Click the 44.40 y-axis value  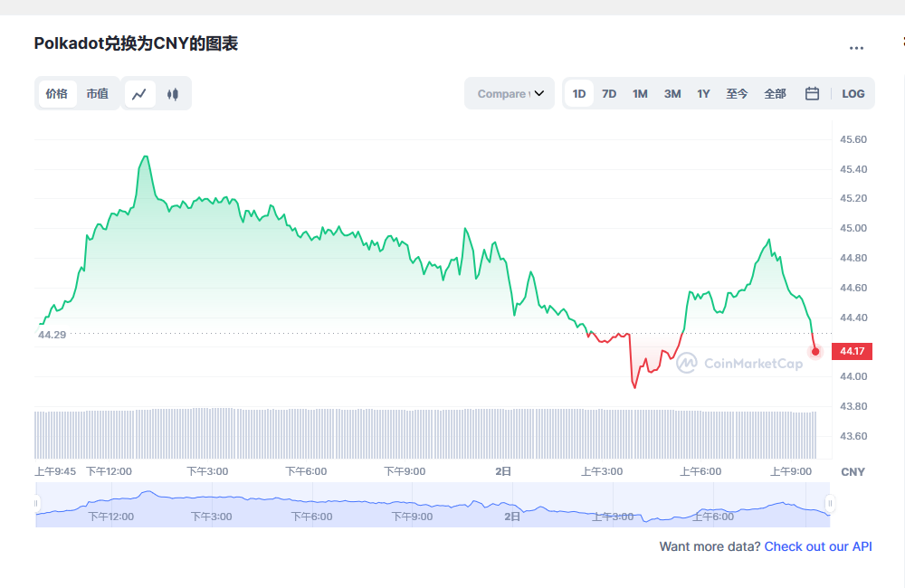point(853,318)
